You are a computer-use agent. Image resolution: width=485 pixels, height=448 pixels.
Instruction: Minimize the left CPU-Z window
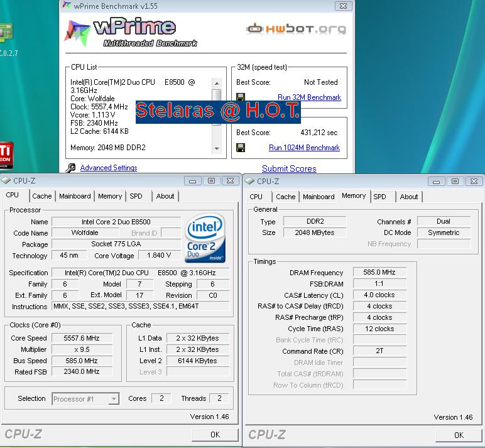pyautogui.click(x=193, y=181)
